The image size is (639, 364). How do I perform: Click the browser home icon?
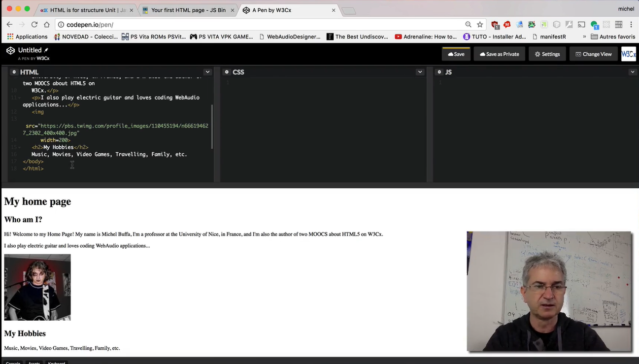coord(46,25)
